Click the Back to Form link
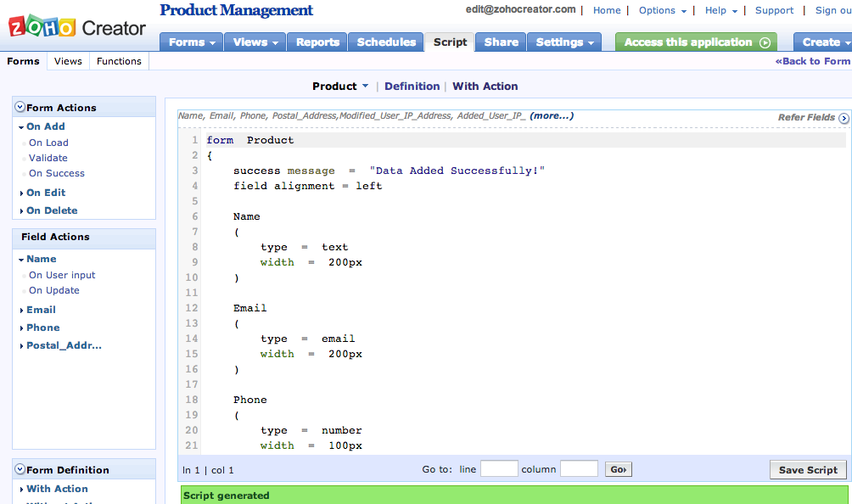The width and height of the screenshot is (852, 504). coord(812,61)
